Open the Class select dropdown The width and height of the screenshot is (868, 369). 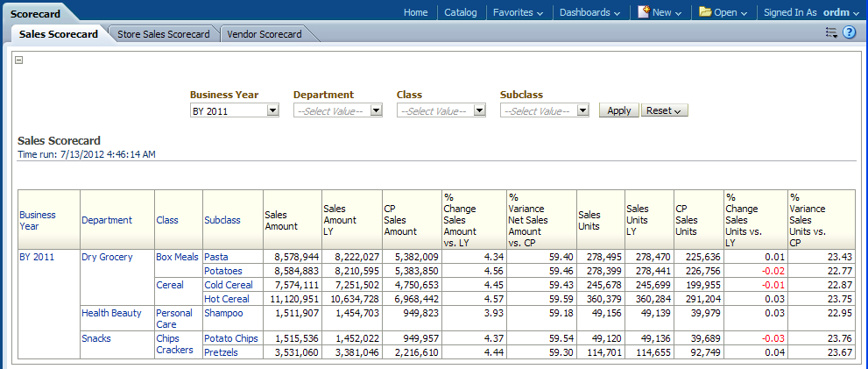tap(479, 110)
